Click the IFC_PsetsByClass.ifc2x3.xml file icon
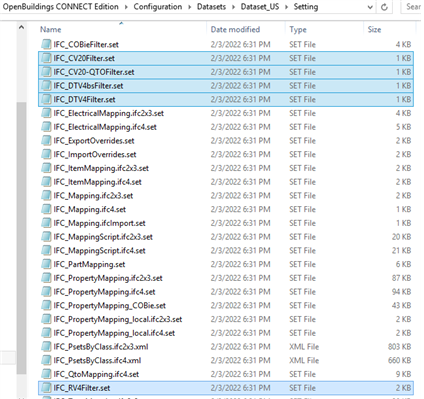 46,347
